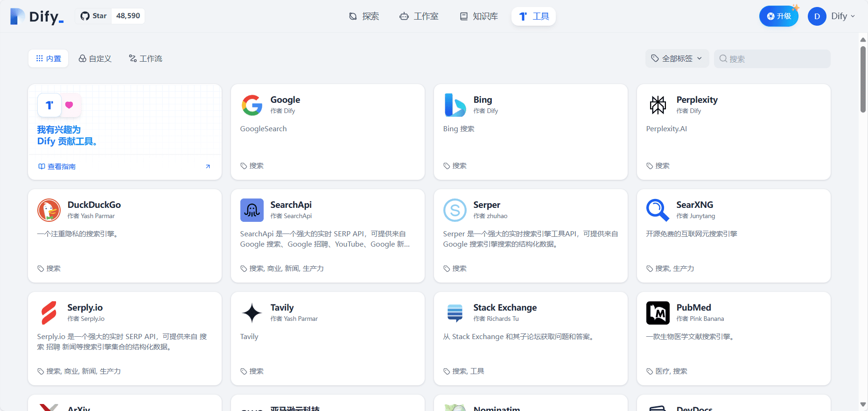This screenshot has width=868, height=411.
Task: Open the Serper card title
Action: pyautogui.click(x=487, y=205)
